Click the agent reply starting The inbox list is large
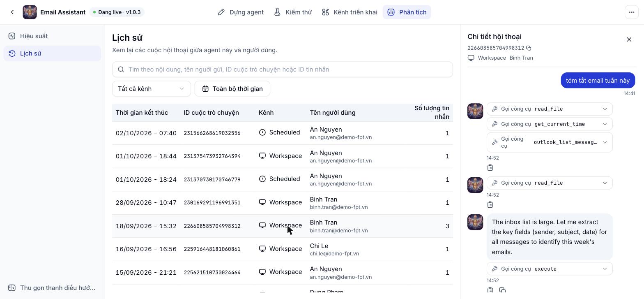644x299 pixels. [x=550, y=237]
